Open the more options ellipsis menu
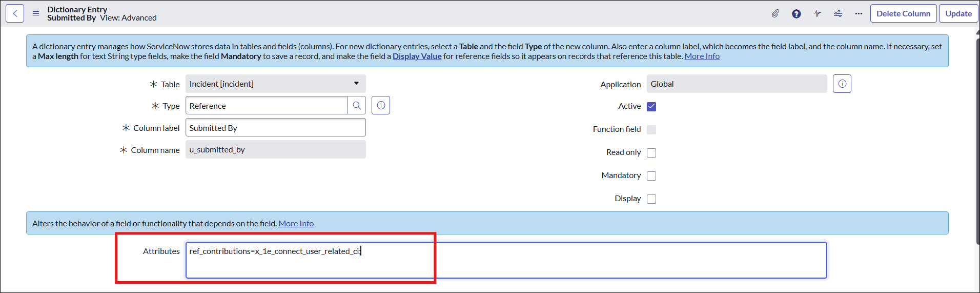The height and width of the screenshot is (293, 980). coord(859,14)
